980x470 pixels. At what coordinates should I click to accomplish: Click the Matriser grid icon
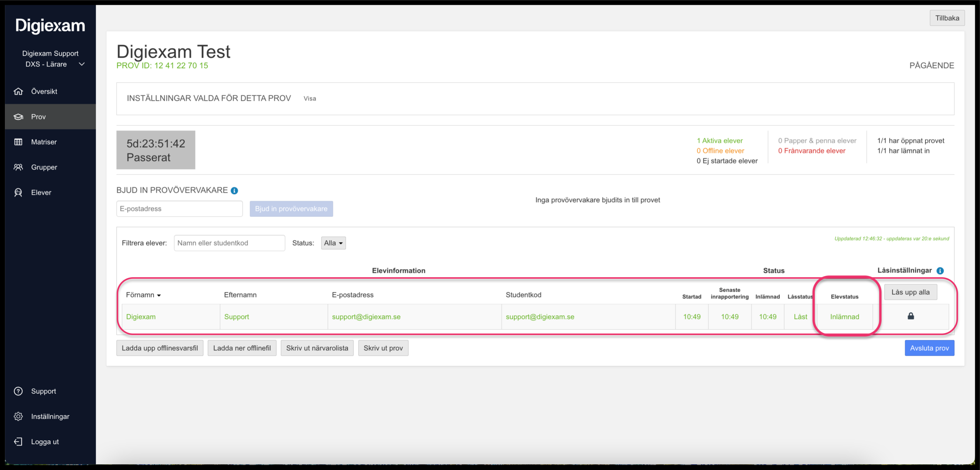click(x=18, y=142)
